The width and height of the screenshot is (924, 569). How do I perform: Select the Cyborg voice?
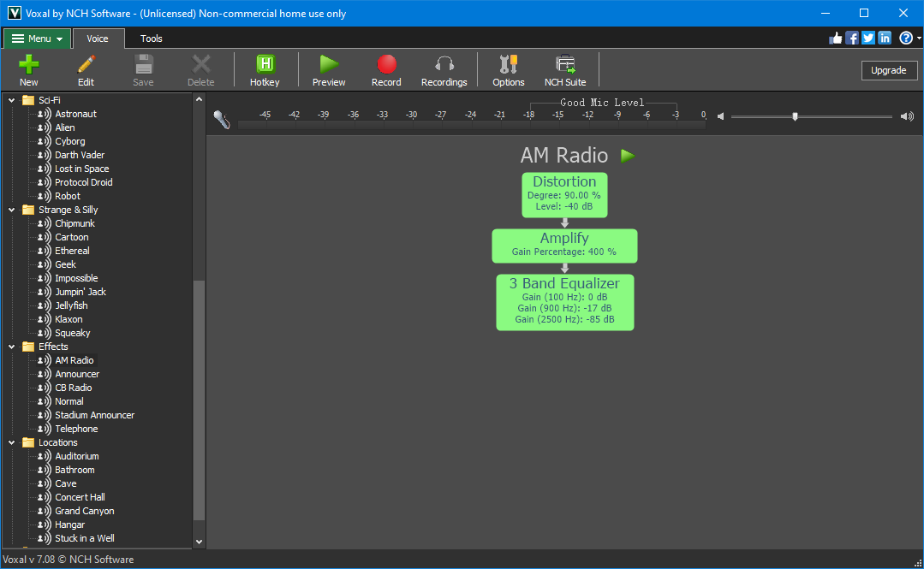tap(69, 141)
